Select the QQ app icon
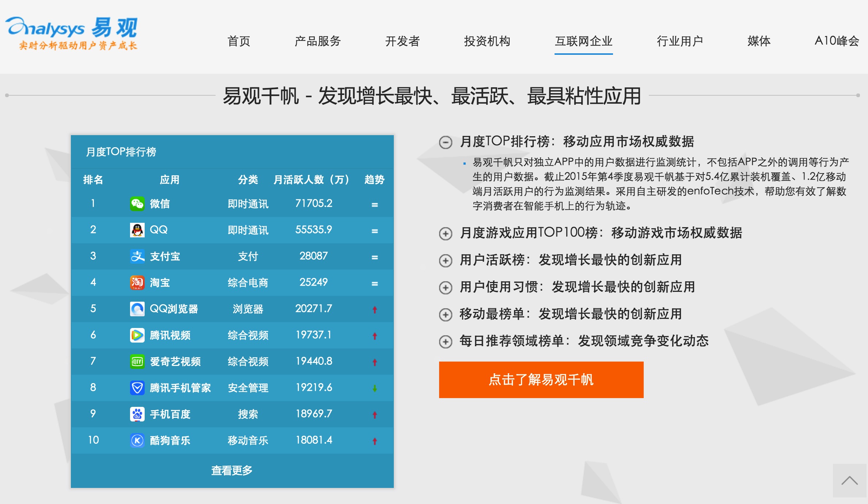The image size is (868, 504). pyautogui.click(x=137, y=230)
